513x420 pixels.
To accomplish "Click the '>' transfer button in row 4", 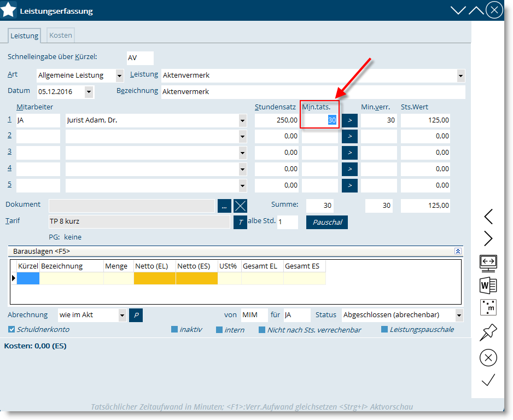I will [x=349, y=169].
